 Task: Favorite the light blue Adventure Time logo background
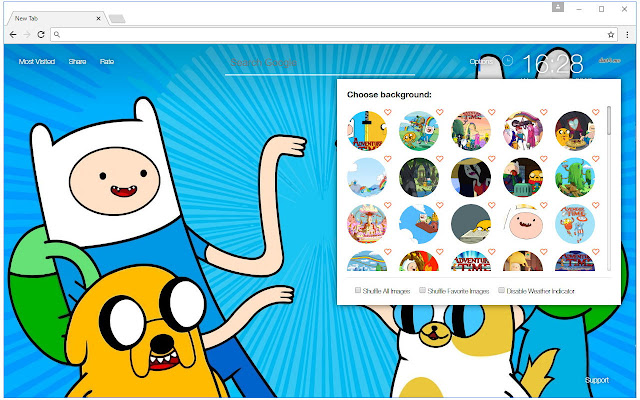[x=596, y=205]
